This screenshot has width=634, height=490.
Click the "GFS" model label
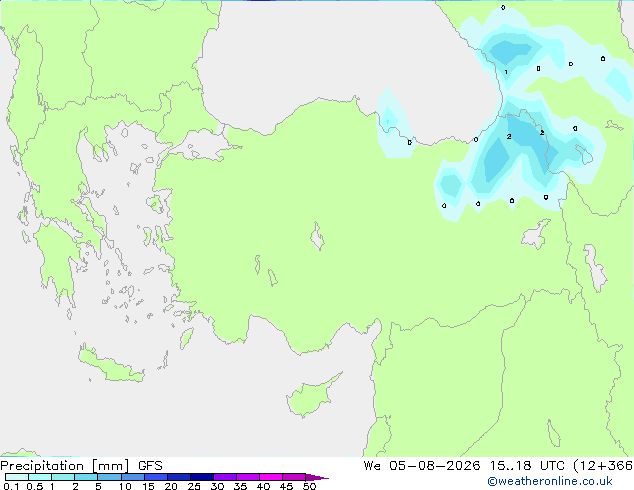click(150, 466)
